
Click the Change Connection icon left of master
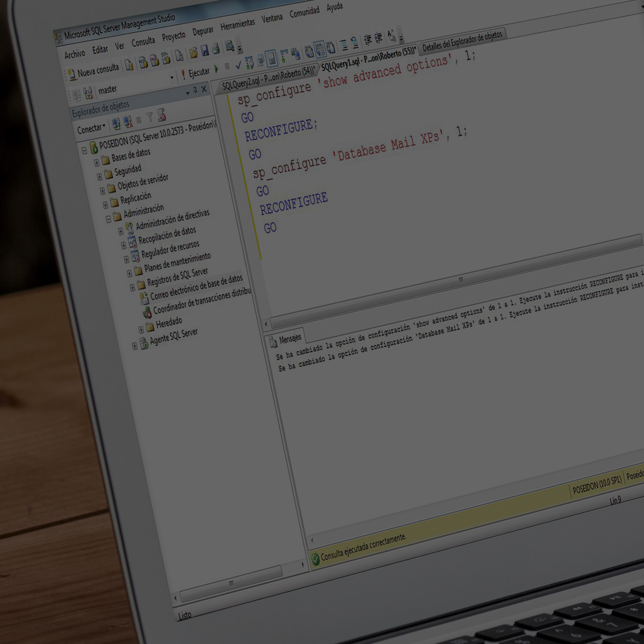point(89,93)
